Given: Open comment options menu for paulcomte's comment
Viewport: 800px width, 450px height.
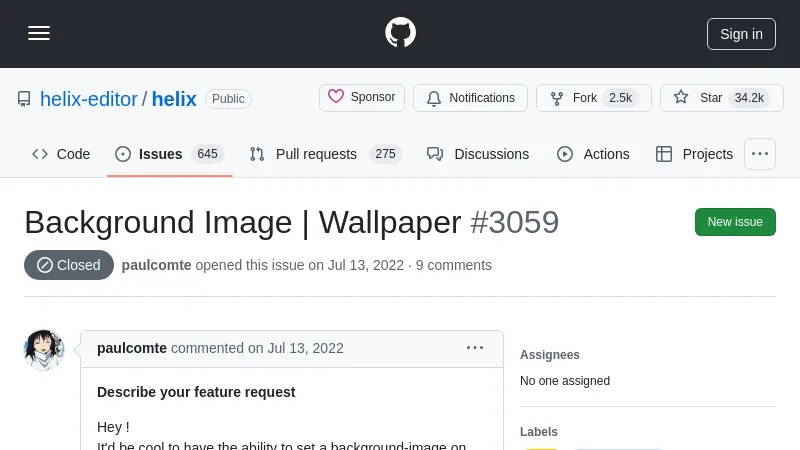Looking at the screenshot, I should (x=475, y=348).
